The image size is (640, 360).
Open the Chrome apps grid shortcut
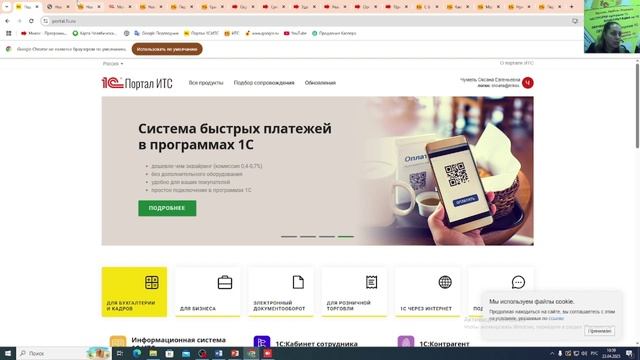coord(9,33)
